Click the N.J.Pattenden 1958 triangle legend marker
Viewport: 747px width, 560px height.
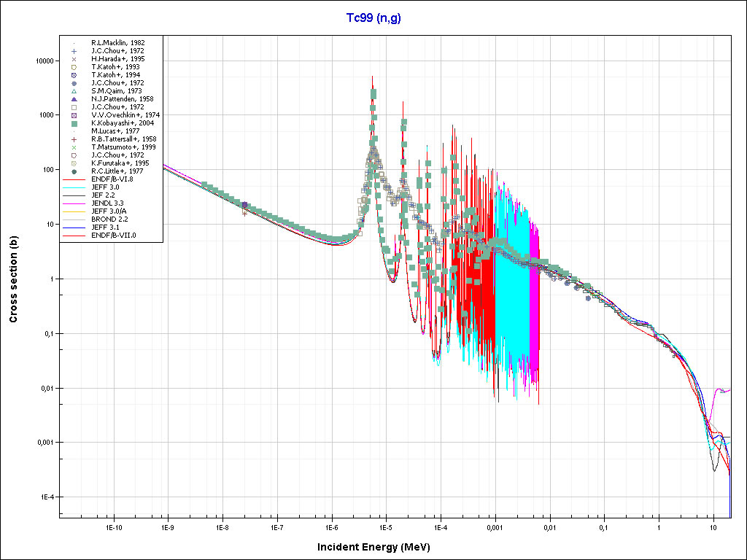(74, 99)
